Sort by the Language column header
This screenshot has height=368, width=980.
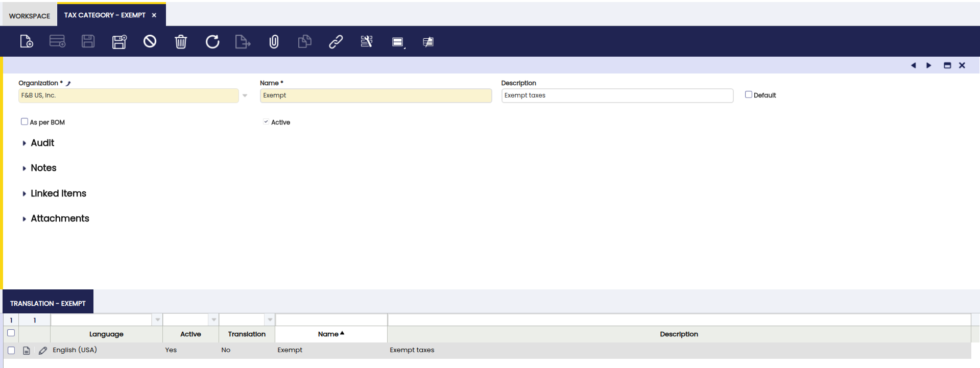point(106,334)
